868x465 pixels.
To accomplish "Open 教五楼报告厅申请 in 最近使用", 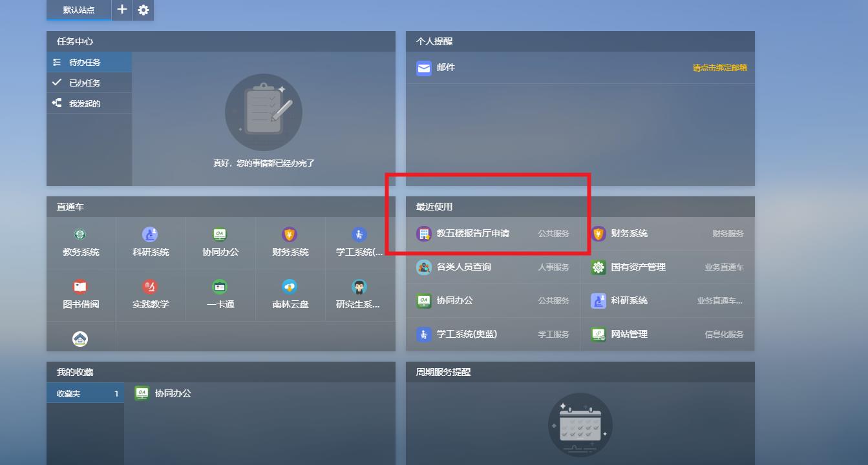I will [x=472, y=234].
